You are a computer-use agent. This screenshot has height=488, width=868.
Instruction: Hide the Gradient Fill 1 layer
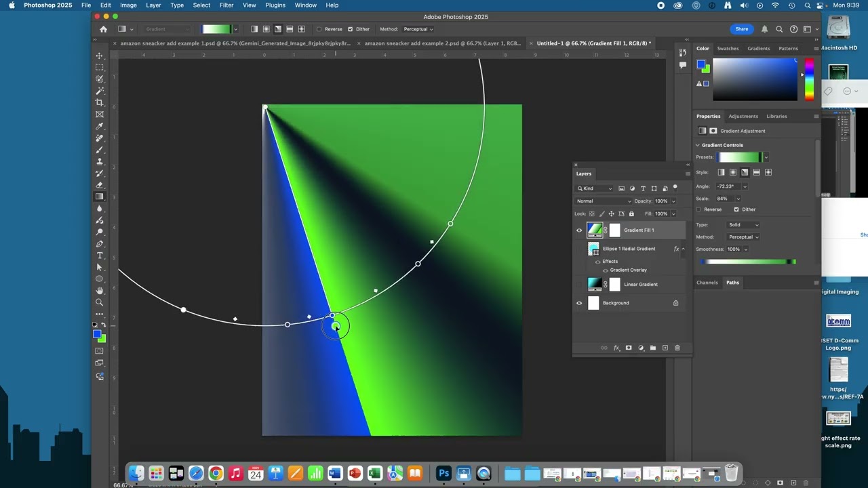coord(579,230)
